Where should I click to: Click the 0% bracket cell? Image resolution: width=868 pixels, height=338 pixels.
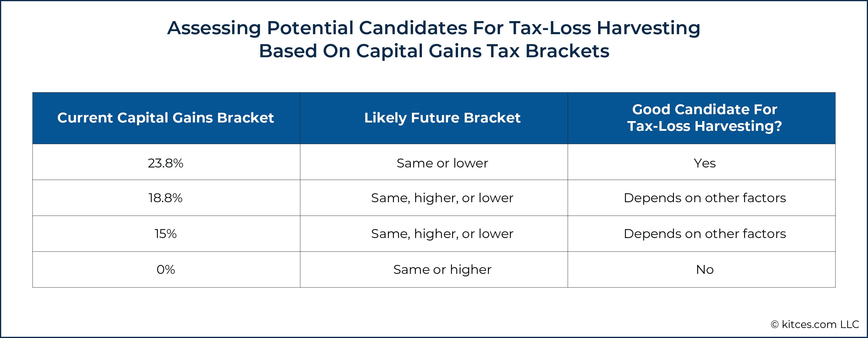click(x=166, y=270)
